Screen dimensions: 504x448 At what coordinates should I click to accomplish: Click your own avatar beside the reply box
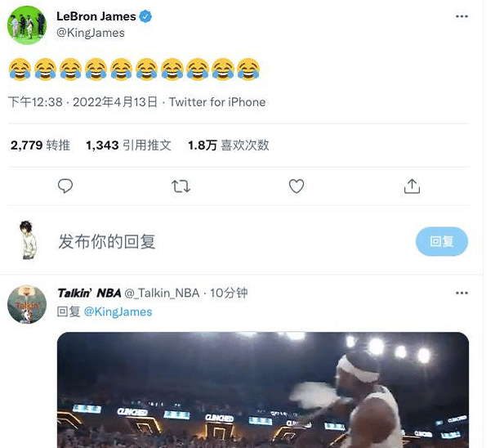click(27, 241)
